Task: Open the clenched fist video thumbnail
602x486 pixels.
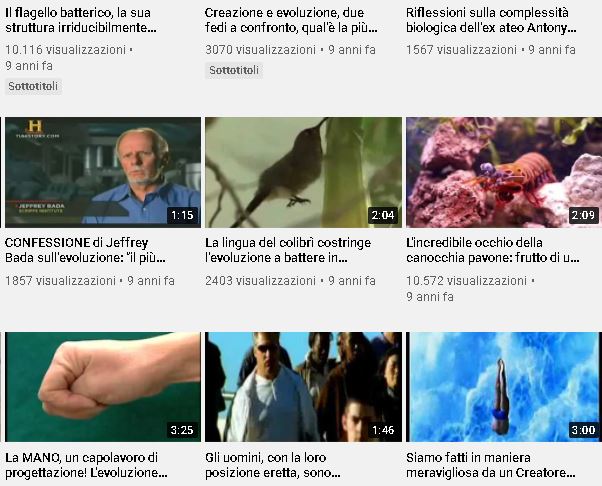Action: (x=103, y=387)
